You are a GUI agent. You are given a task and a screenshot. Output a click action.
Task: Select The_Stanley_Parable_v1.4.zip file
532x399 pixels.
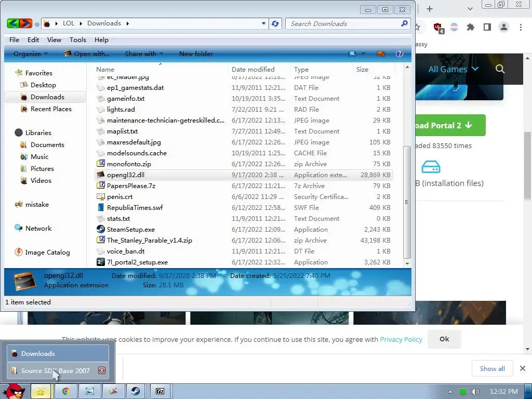tap(149, 240)
